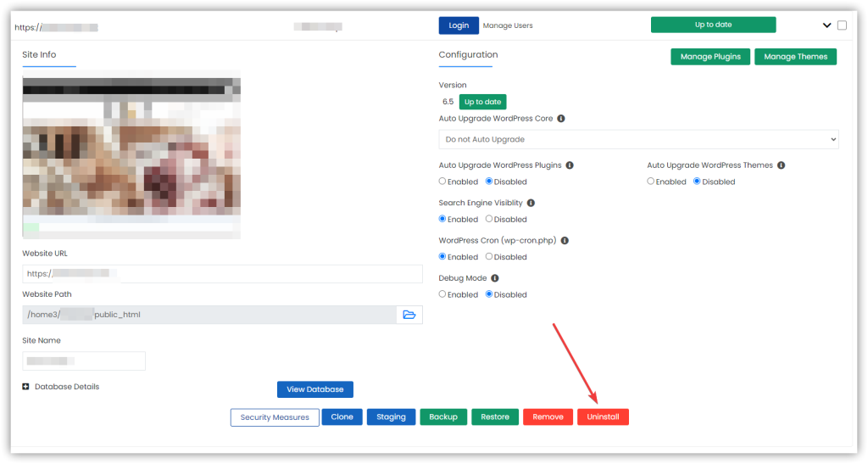
Task: Click the site URL at top left
Action: click(56, 27)
